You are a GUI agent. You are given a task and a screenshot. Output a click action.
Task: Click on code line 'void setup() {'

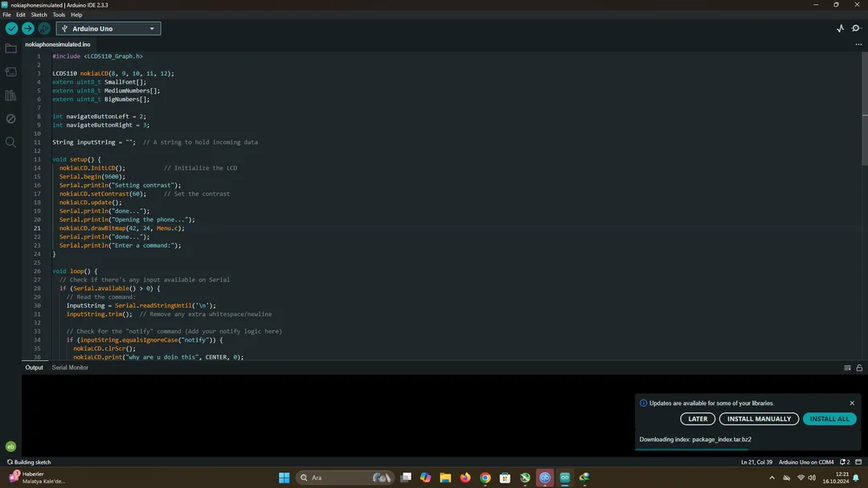click(76, 159)
